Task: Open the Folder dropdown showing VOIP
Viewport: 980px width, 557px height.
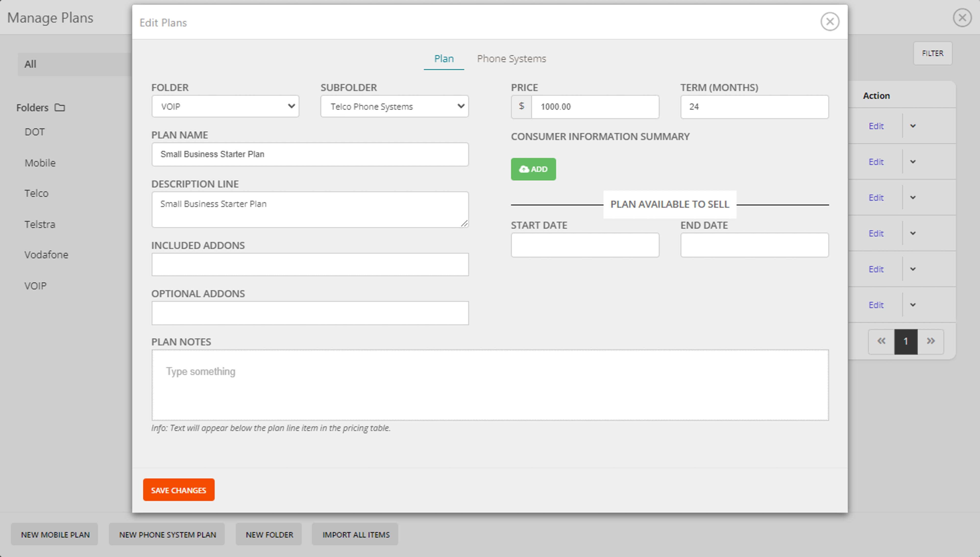Action: [x=225, y=106]
